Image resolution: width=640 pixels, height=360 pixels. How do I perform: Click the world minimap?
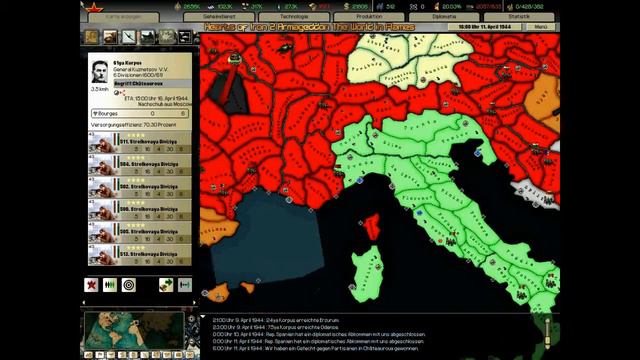134,330
